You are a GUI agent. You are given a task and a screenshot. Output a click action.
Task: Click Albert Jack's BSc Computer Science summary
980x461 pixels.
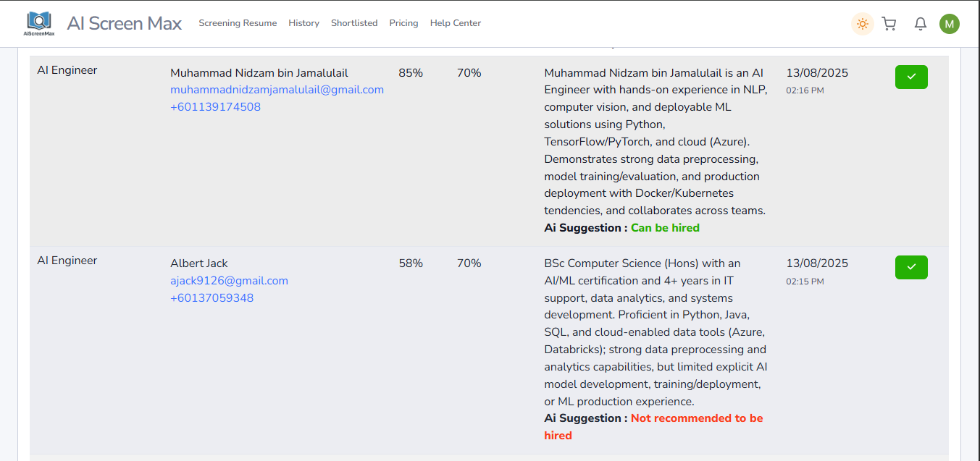[x=656, y=332]
